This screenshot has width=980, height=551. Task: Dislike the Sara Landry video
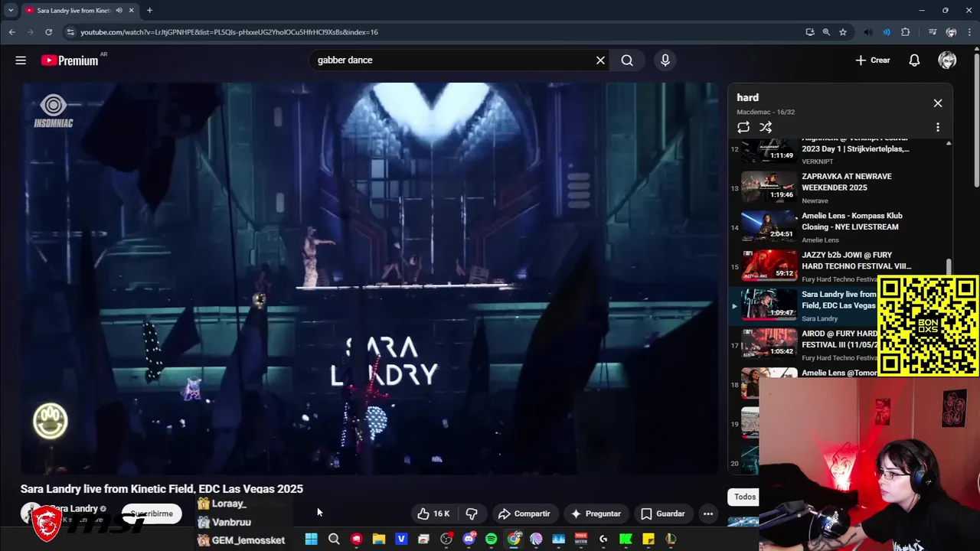click(x=472, y=514)
